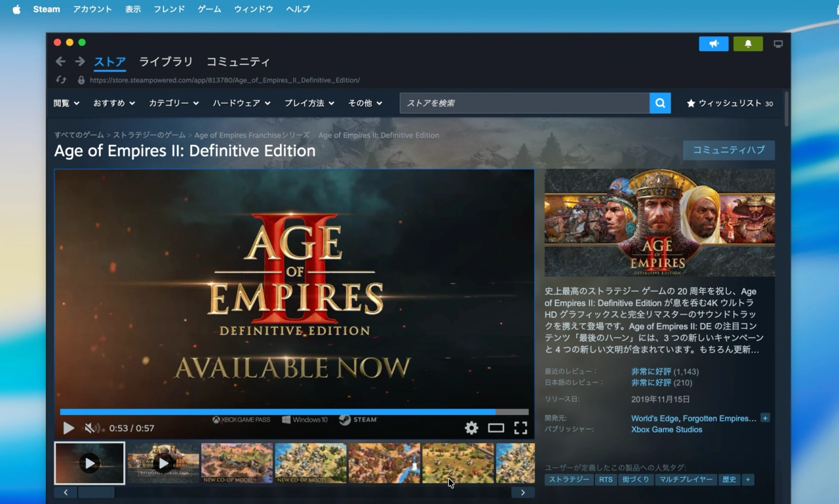Open the 表示 menu
This screenshot has width=839, height=504.
(x=133, y=9)
